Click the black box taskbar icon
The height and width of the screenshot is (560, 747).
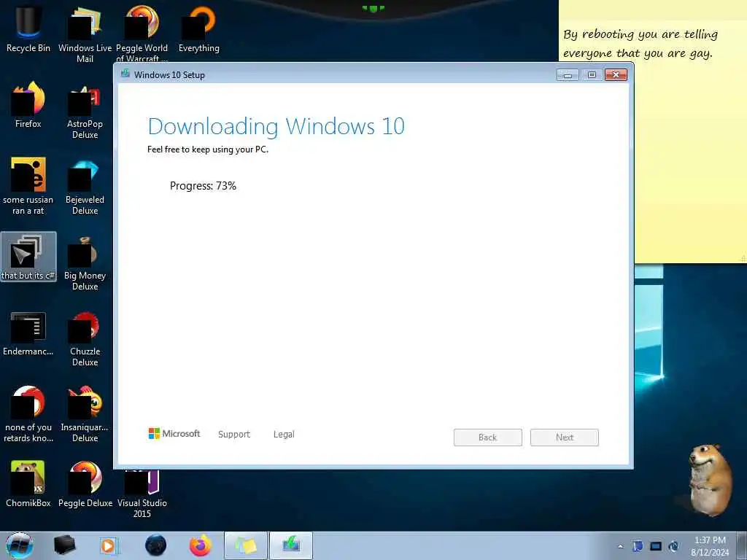click(x=65, y=545)
